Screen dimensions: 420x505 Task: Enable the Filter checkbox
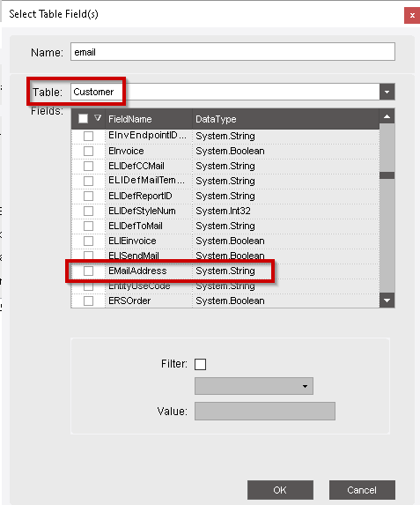(200, 364)
